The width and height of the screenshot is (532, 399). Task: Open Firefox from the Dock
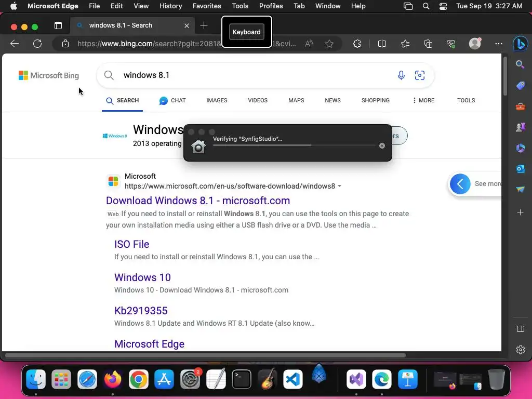(113, 379)
